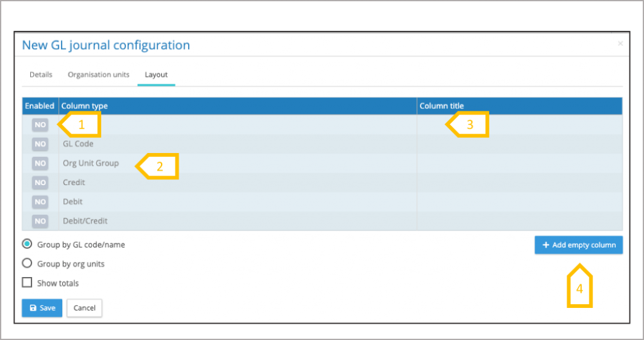Click the Column title cell for GL Code
Screen dimensions: 644x340
519,144
